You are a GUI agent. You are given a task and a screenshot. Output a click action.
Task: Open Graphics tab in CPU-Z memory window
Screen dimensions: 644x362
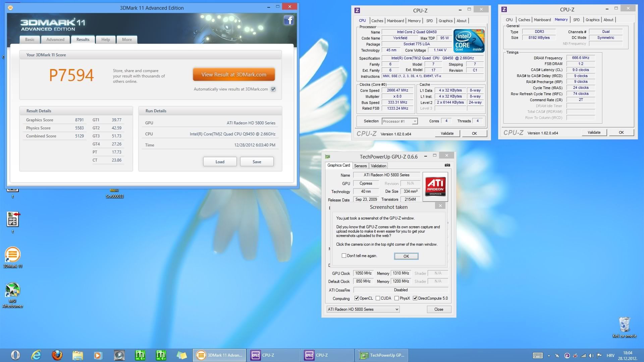[x=592, y=20]
